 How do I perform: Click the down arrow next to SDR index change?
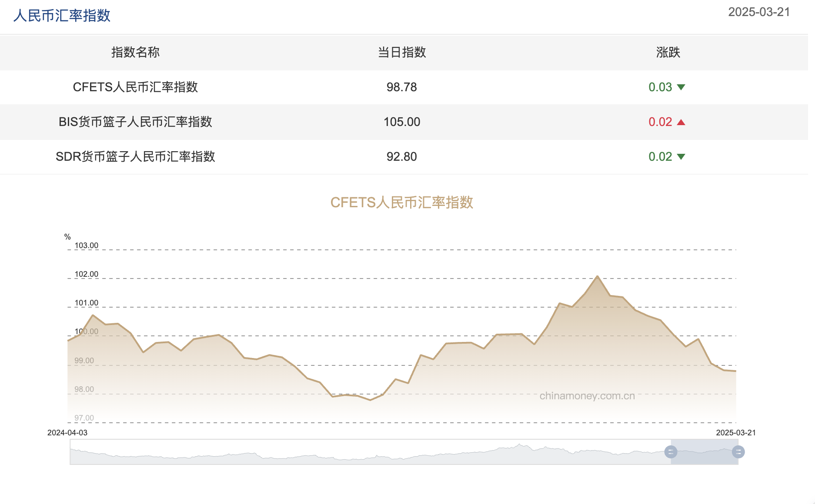681,156
